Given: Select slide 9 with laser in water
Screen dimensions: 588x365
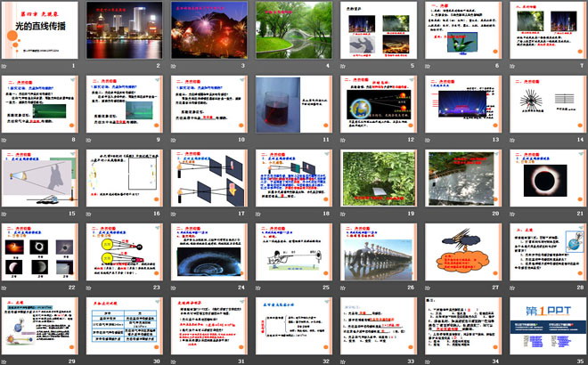Looking at the screenshot, I should 125,104.
